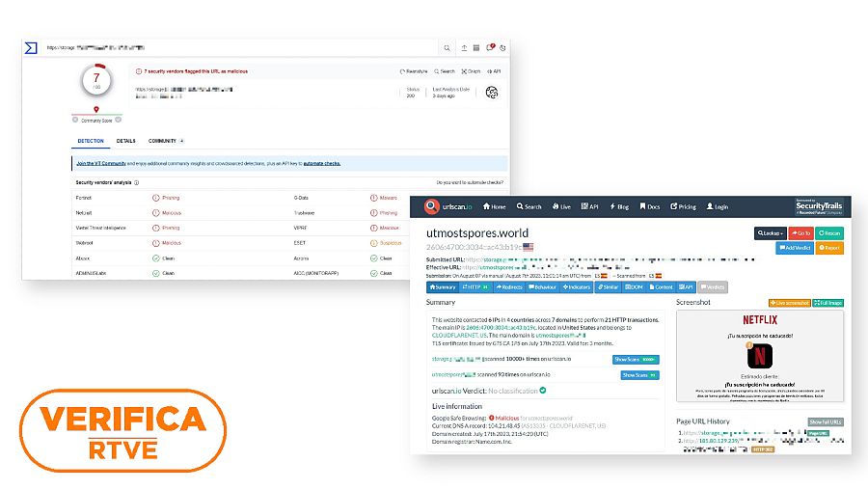Click the VirusTotal sigma logo
The width and height of the screenshot is (868, 489).
pos(31,47)
